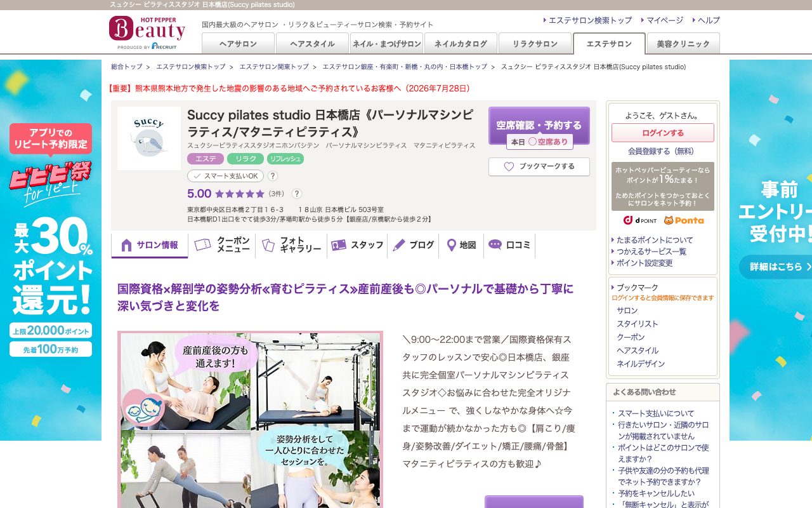Open スマート支払いについて FAQ link
The width and height of the screenshot is (812, 508).
click(656, 413)
